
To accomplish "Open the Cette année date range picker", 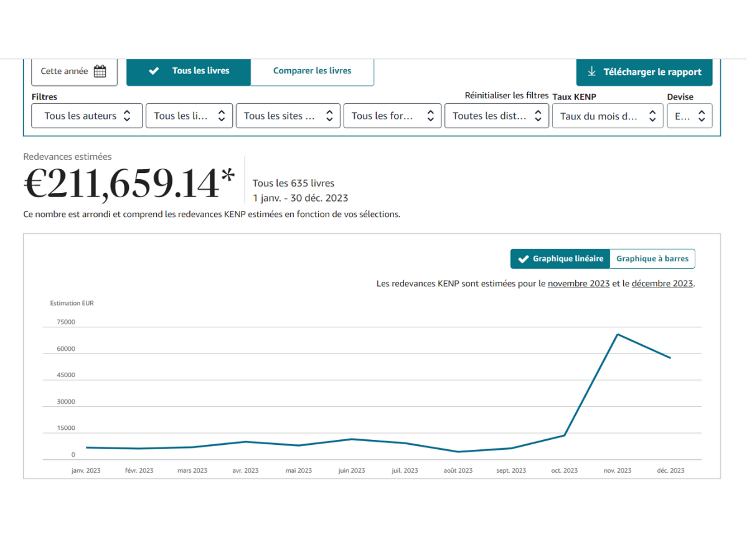I will (x=74, y=72).
